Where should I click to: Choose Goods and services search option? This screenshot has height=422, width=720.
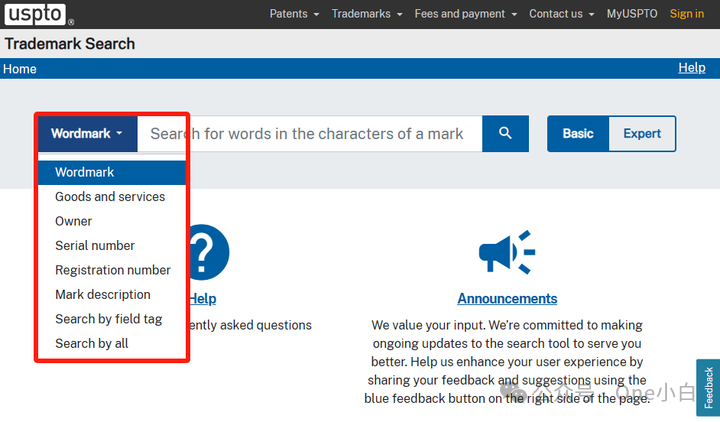(x=112, y=197)
